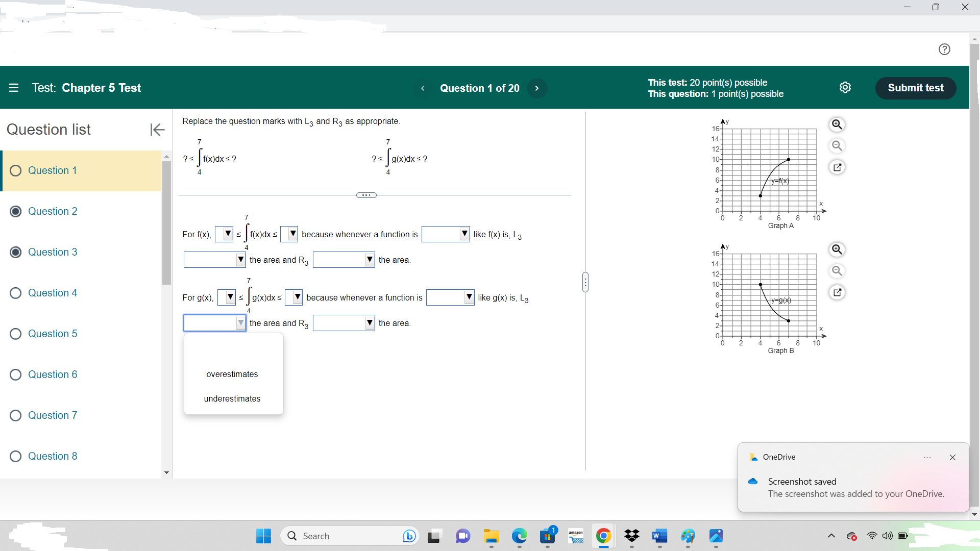Screen dimensions: 980x551
Task: Zoom in on Graph A
Action: pyautogui.click(x=837, y=124)
